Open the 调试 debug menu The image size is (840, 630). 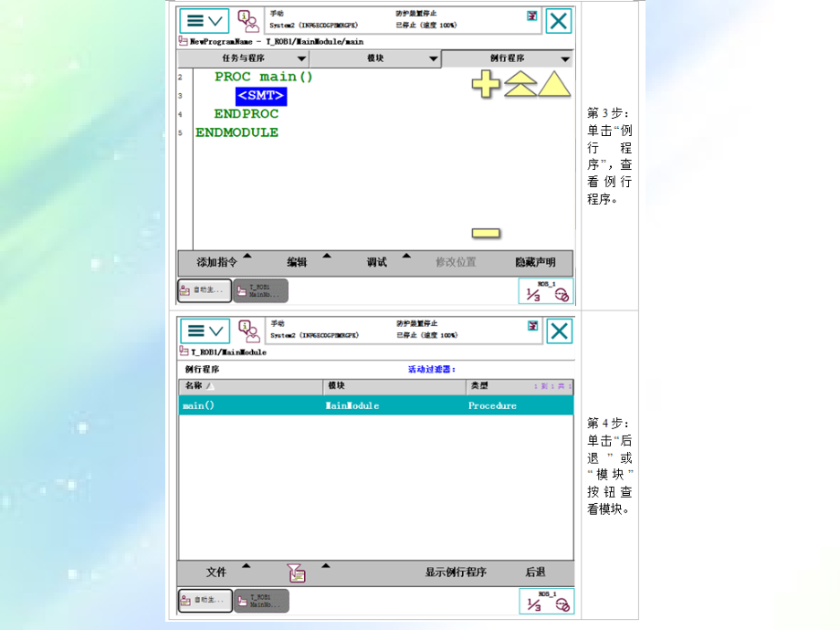[x=377, y=262]
